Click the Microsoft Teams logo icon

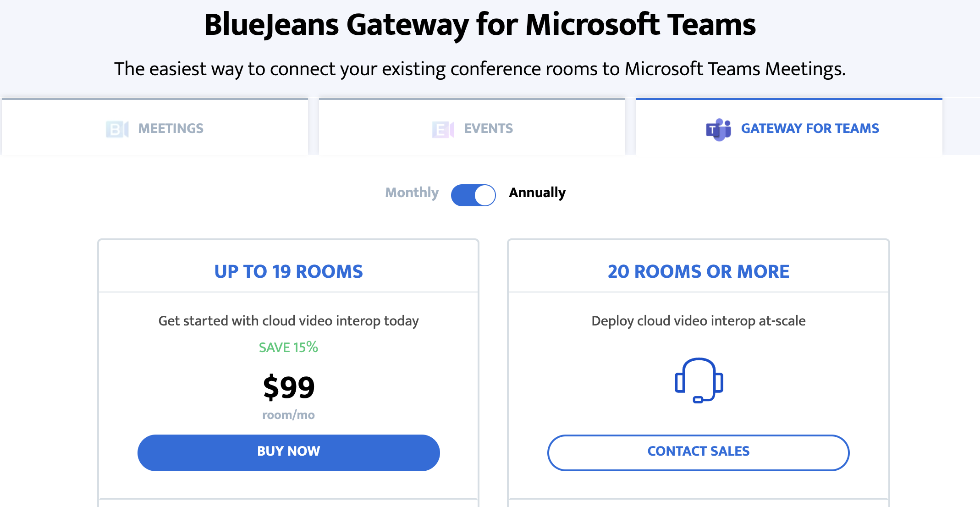tap(718, 129)
